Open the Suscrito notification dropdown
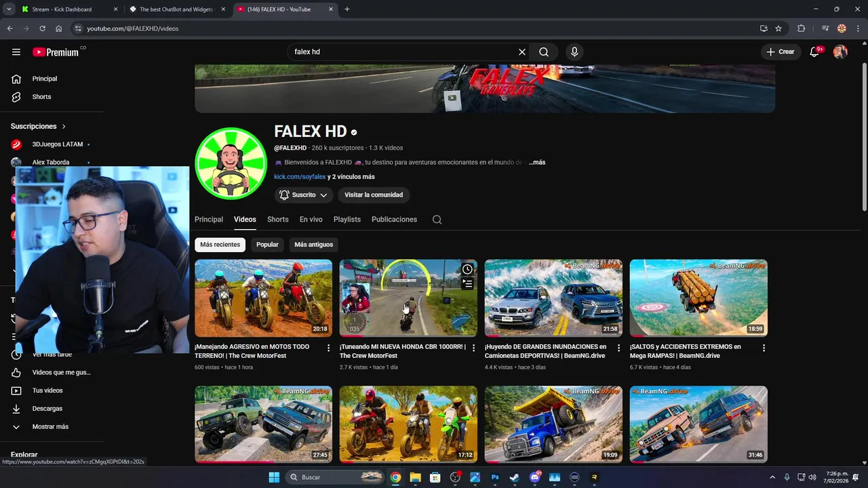 (x=304, y=195)
